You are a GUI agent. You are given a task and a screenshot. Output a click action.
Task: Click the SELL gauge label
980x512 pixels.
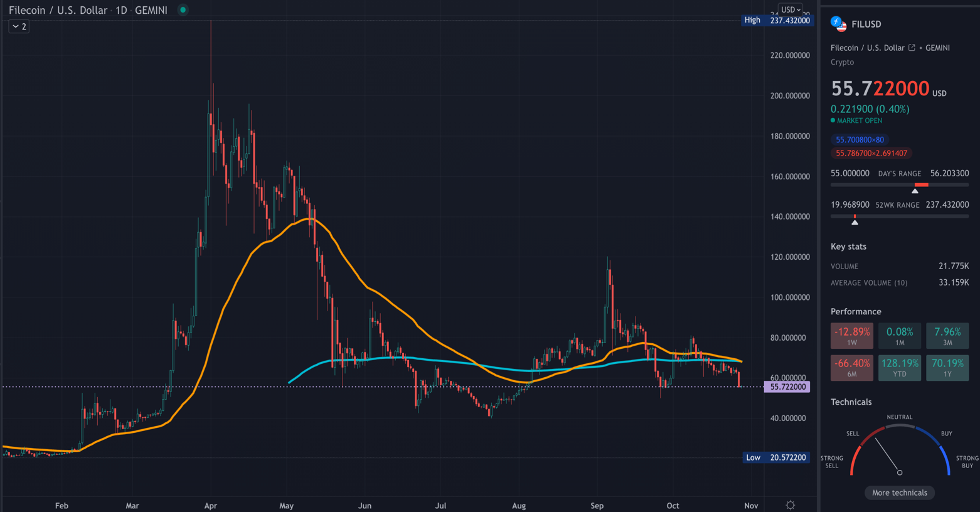[x=853, y=434]
